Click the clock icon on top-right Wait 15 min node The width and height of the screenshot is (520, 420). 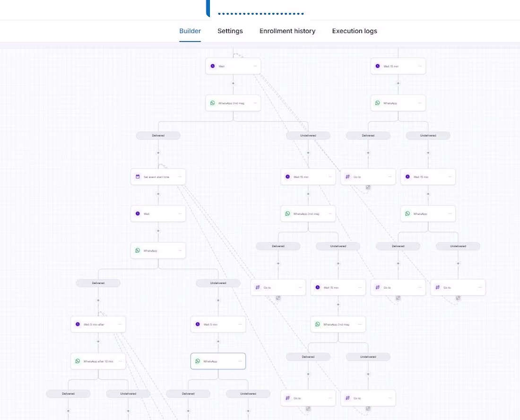tap(377, 66)
